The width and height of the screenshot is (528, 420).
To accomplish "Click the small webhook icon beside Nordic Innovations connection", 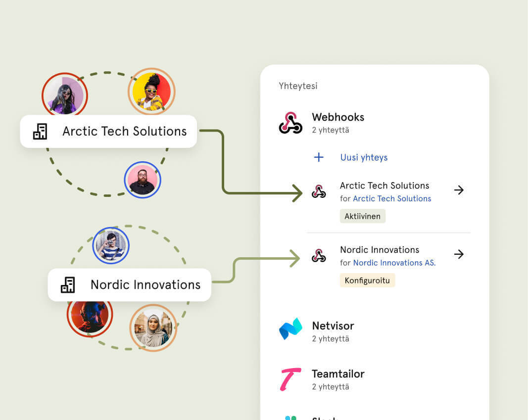I will 319,255.
